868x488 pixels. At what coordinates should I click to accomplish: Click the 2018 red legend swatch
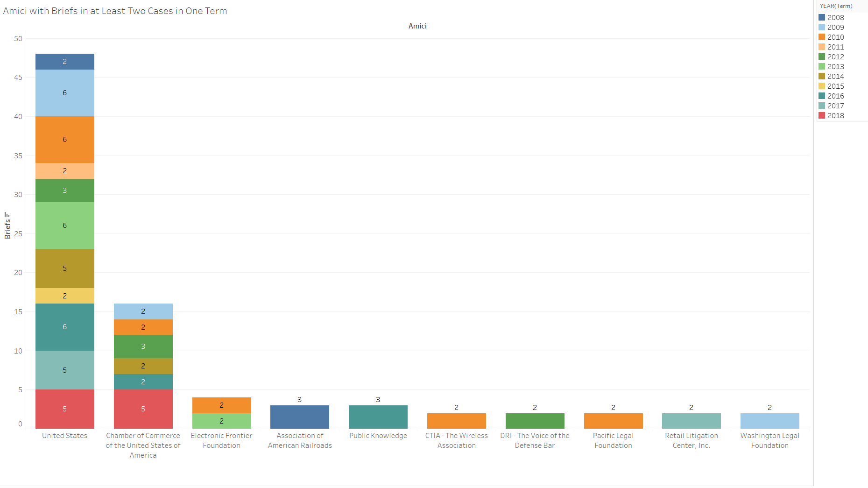pyautogui.click(x=822, y=116)
